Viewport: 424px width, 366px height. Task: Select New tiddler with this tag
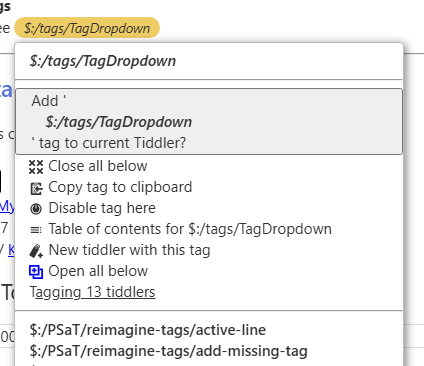(x=129, y=250)
